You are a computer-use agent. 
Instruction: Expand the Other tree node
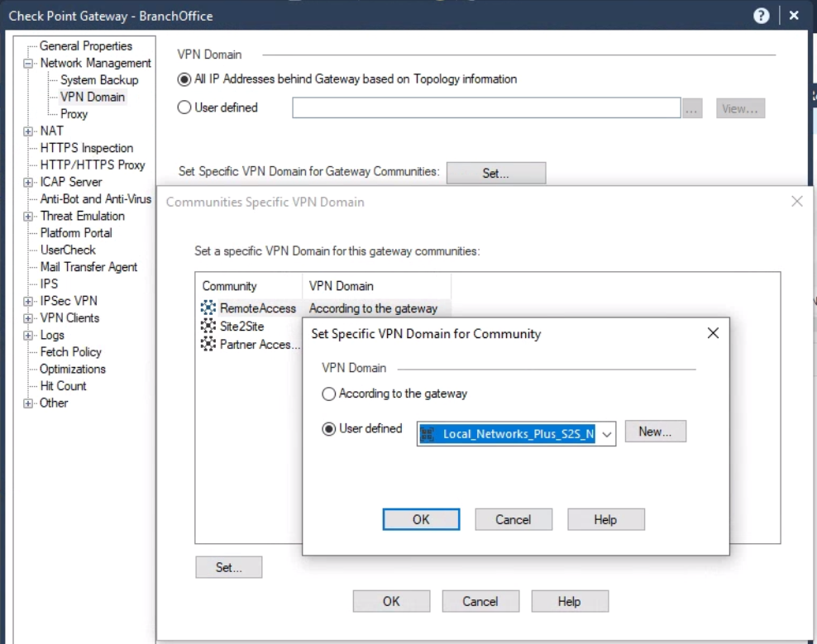point(27,403)
